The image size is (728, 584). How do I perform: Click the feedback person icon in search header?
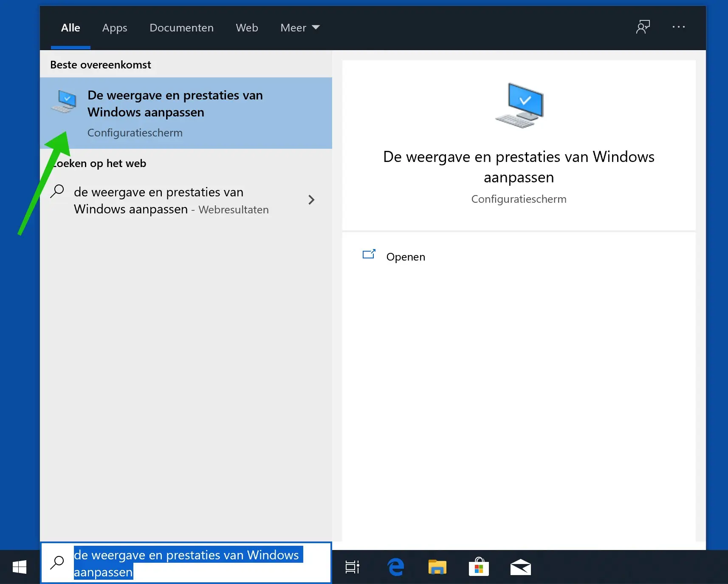point(643,27)
